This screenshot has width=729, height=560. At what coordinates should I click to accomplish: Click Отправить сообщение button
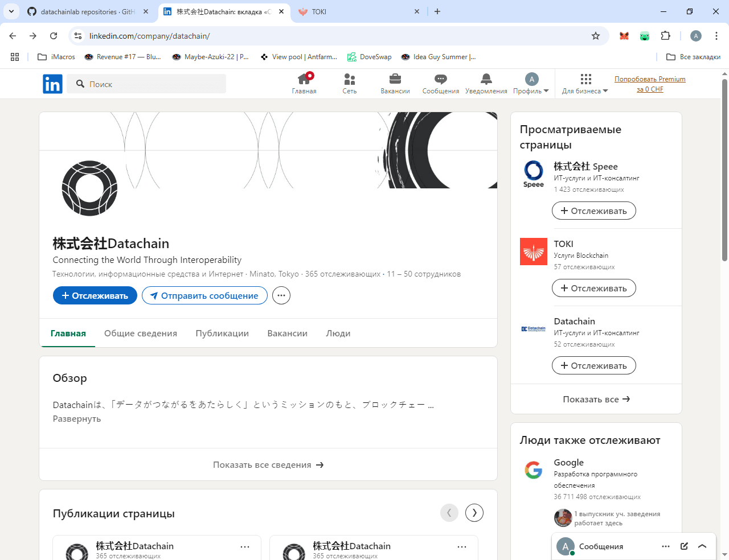pyautogui.click(x=204, y=295)
